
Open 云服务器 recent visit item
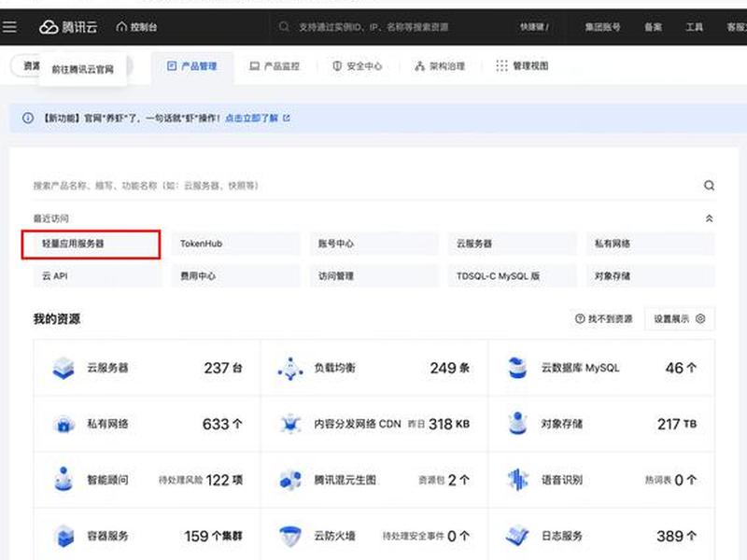[512, 244]
